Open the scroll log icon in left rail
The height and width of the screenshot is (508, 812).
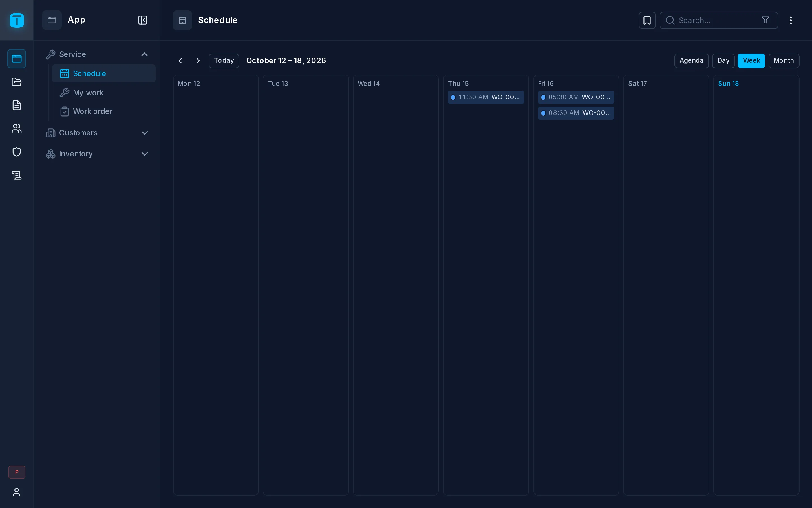click(x=16, y=175)
